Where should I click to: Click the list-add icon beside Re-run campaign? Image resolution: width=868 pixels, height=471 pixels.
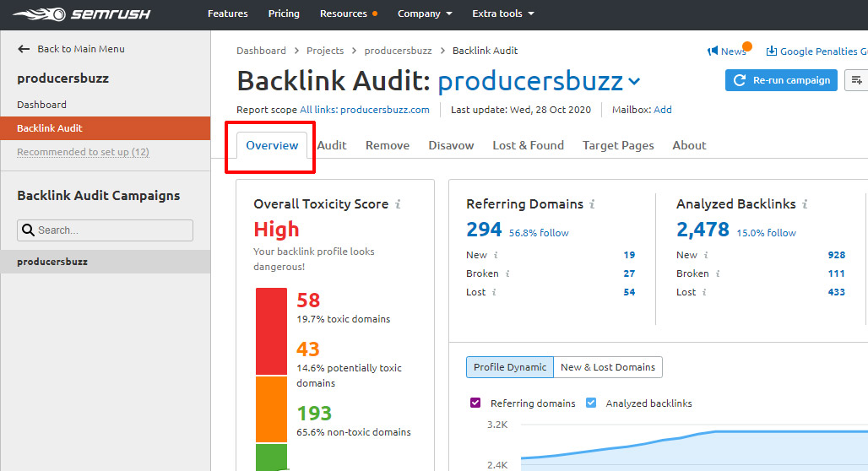pos(856,80)
